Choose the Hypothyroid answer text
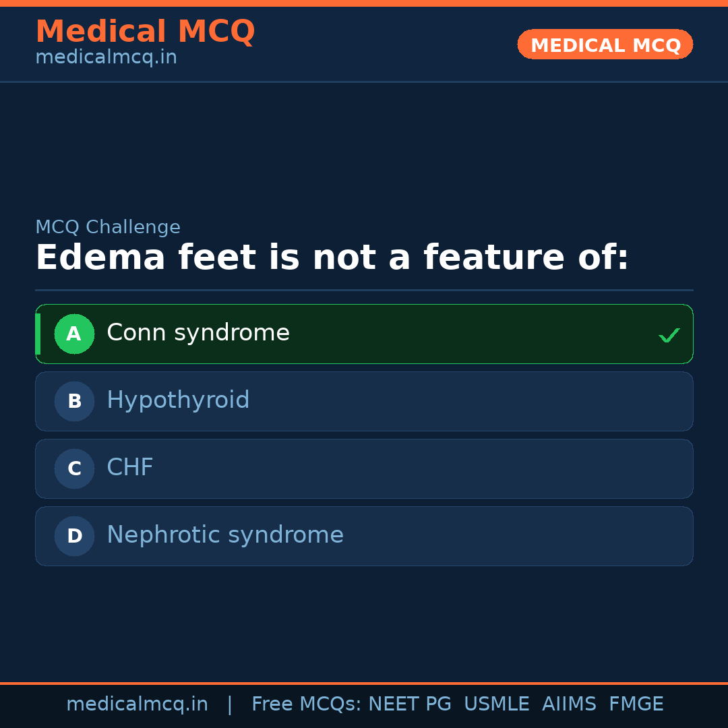728x728 pixels. click(178, 400)
